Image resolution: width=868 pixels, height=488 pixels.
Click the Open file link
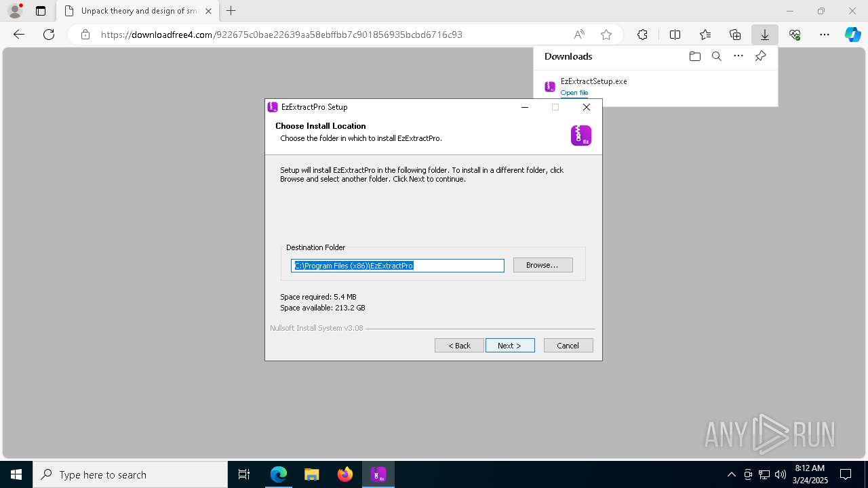coord(574,93)
